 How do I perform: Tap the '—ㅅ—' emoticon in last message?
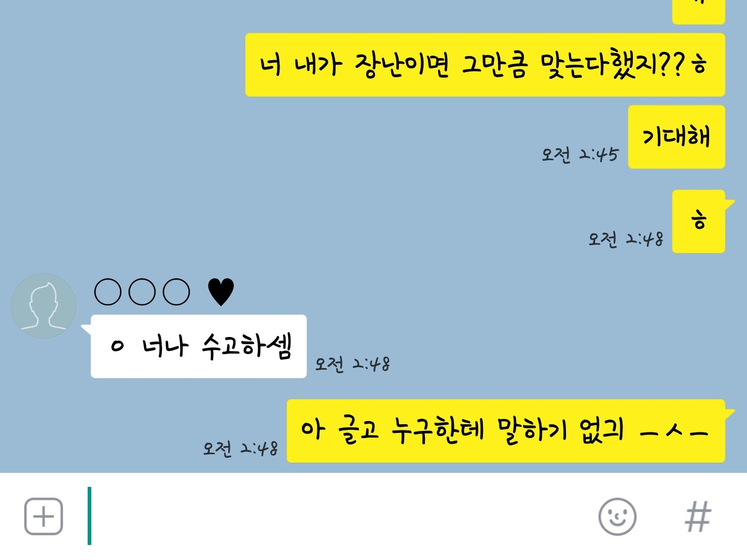point(674,431)
